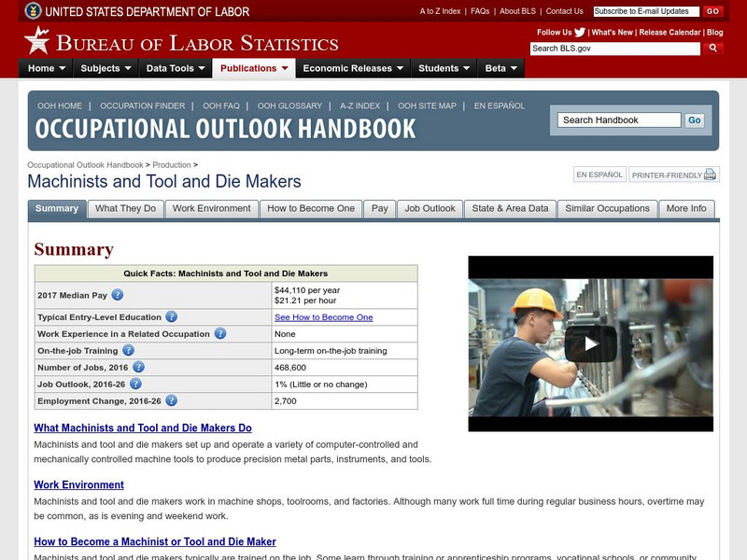This screenshot has width=747, height=560.
Task: Click help icon next to 2017 Median Pay
Action: (118, 295)
